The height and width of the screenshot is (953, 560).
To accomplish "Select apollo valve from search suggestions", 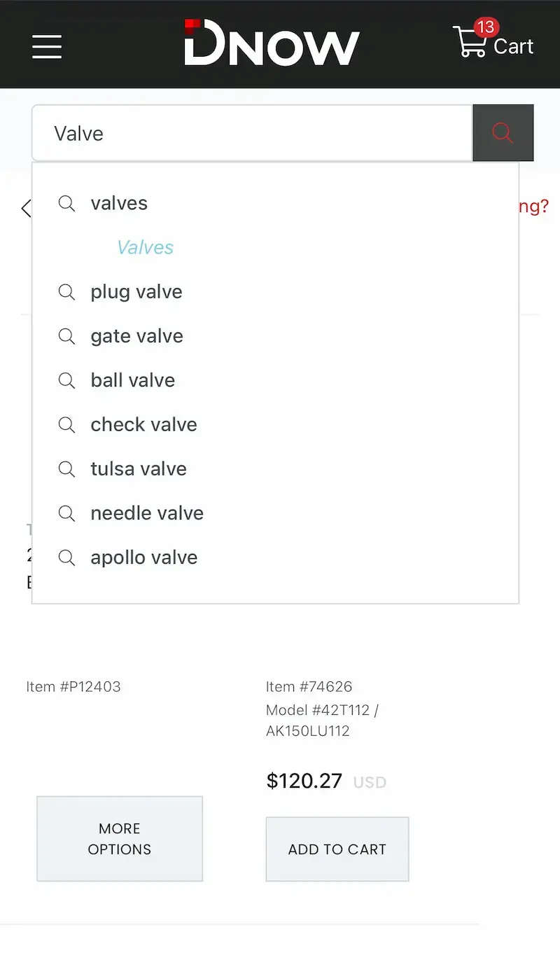I will (143, 557).
